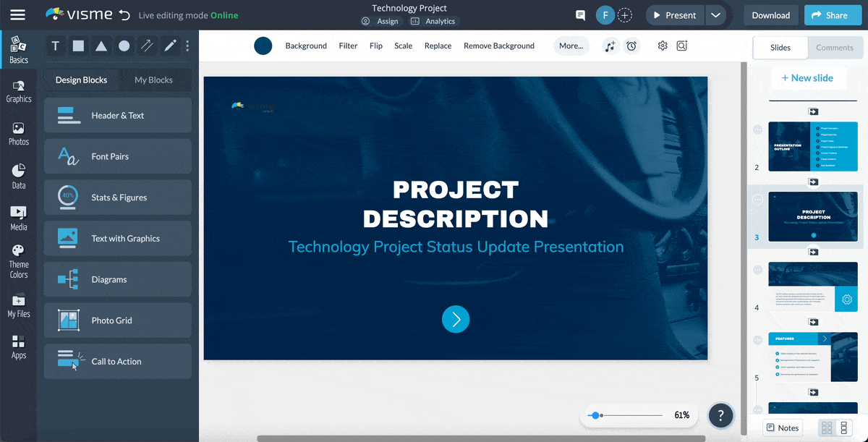Open the Theme Colors panel
Screen dimensions: 868x442
18,260
